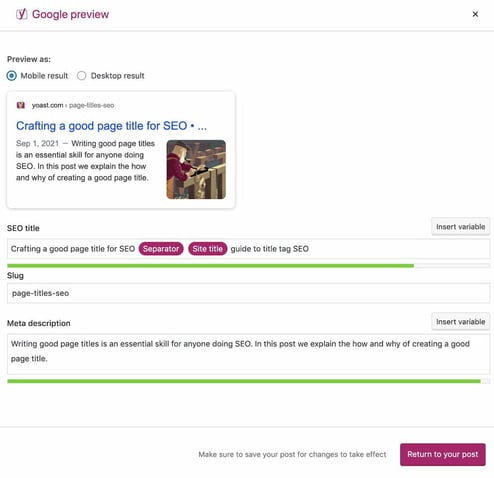Open Insert variable for Meta description
Image resolution: width=494 pixels, height=478 pixels.
coord(460,322)
